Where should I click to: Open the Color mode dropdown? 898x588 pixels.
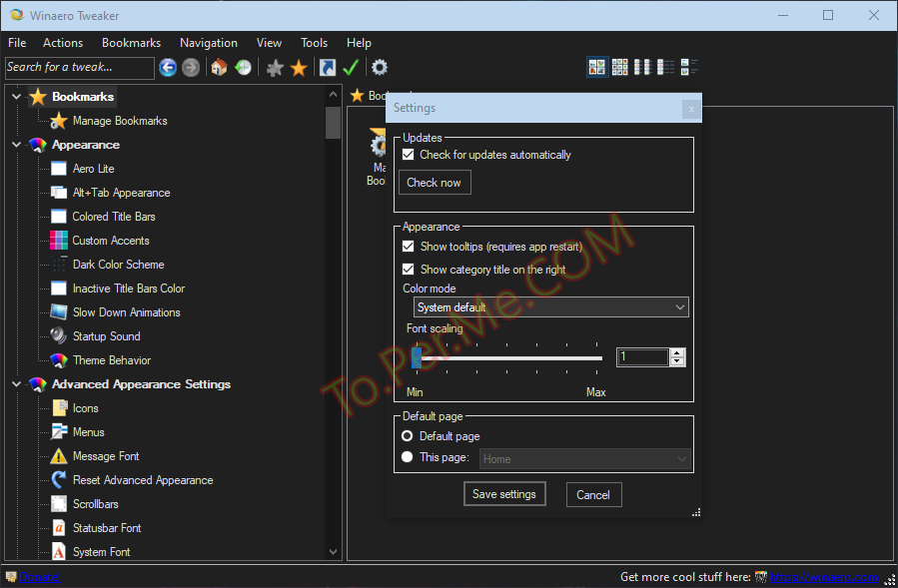tap(550, 307)
